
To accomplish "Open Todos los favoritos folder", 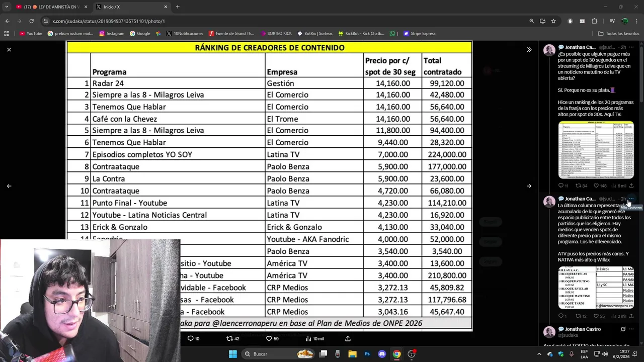I will tap(618, 34).
